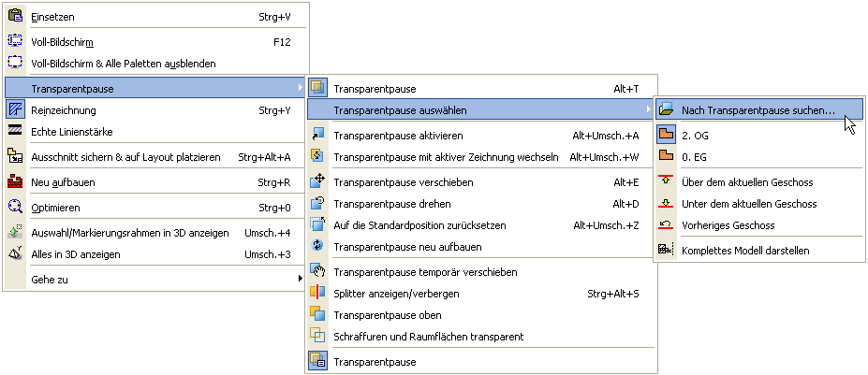Expand the Gehe zu submenu arrow

click(x=300, y=279)
